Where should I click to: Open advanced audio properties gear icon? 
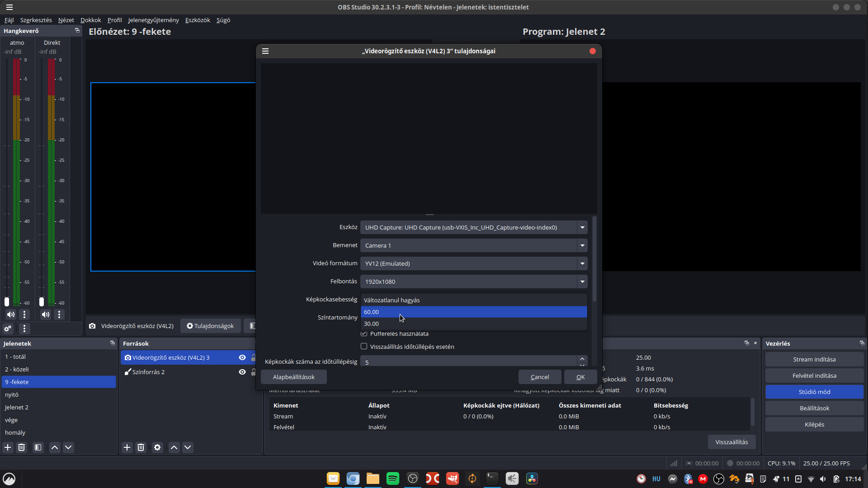pos(8,328)
